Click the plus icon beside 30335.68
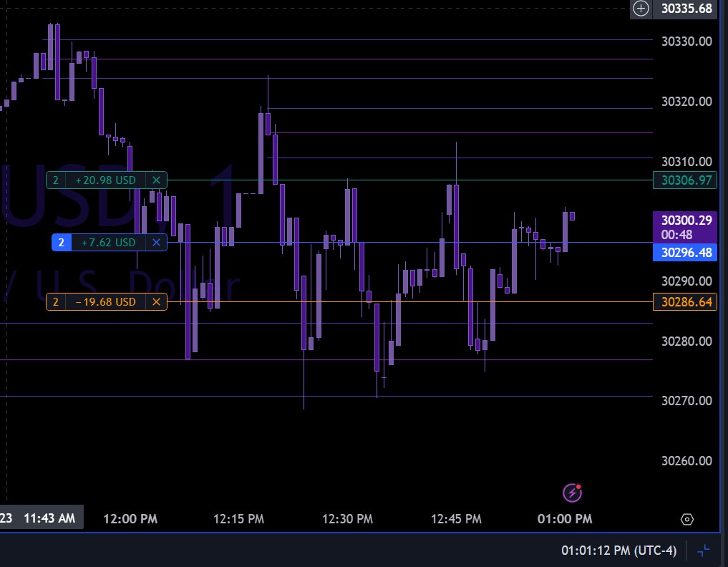The width and height of the screenshot is (728, 567). coord(641,9)
